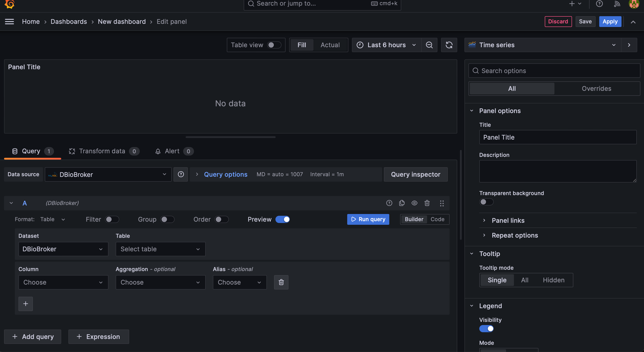Duplicate query A with copy icon
644x352 pixels.
[x=402, y=203]
